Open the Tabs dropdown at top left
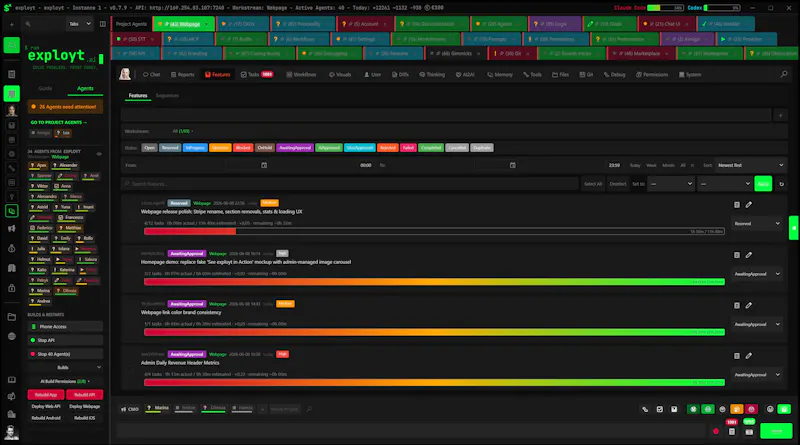 coord(80,24)
